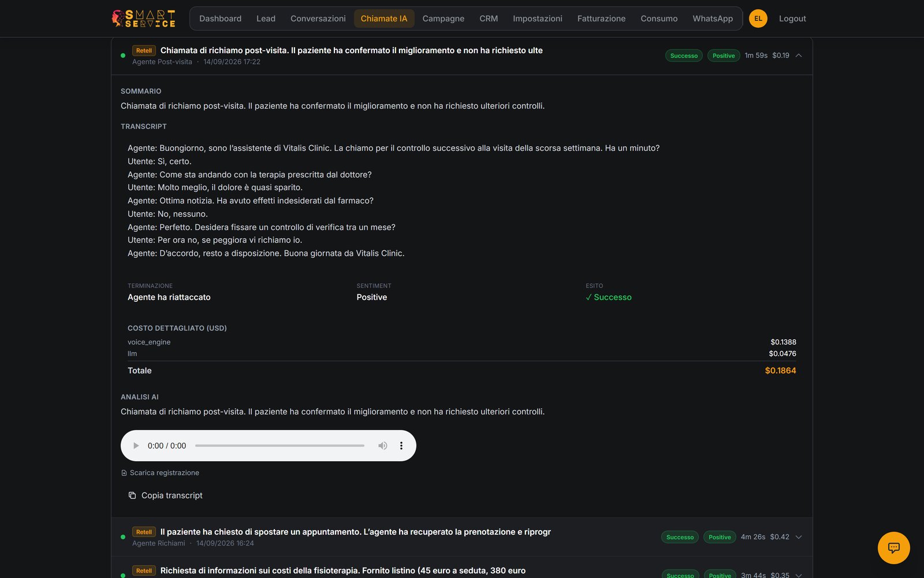The height and width of the screenshot is (578, 924).
Task: Select the post-visita call title text
Action: pyautogui.click(x=351, y=50)
